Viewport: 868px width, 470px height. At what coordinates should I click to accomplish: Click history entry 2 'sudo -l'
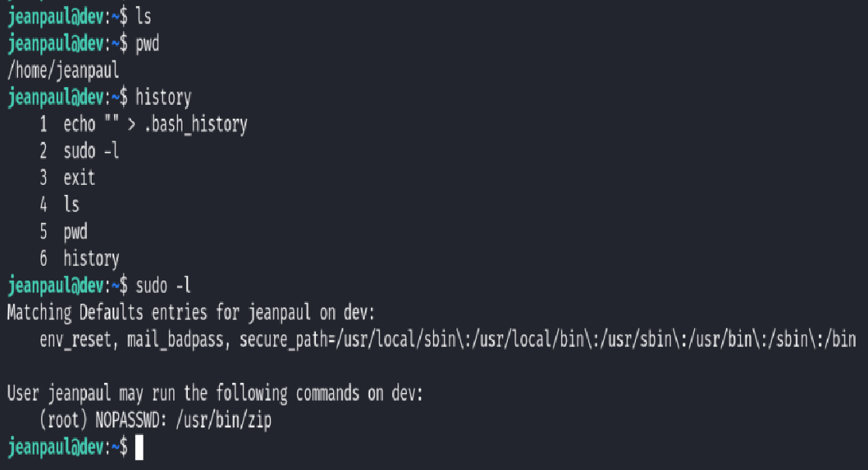click(x=91, y=151)
